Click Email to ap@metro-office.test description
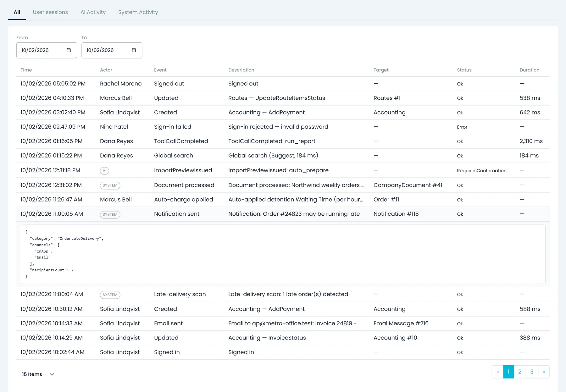The image size is (566, 392). click(295, 323)
